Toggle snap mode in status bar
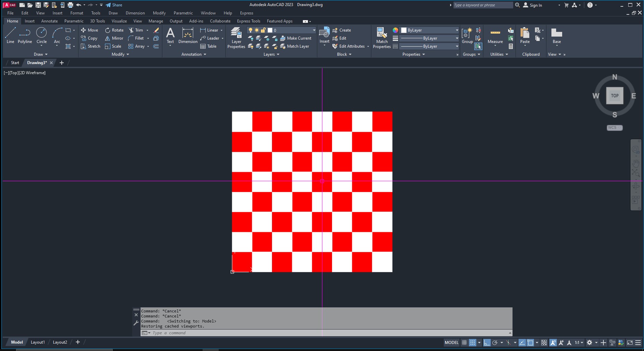Viewport: 644px width, 351px height. (x=472, y=343)
